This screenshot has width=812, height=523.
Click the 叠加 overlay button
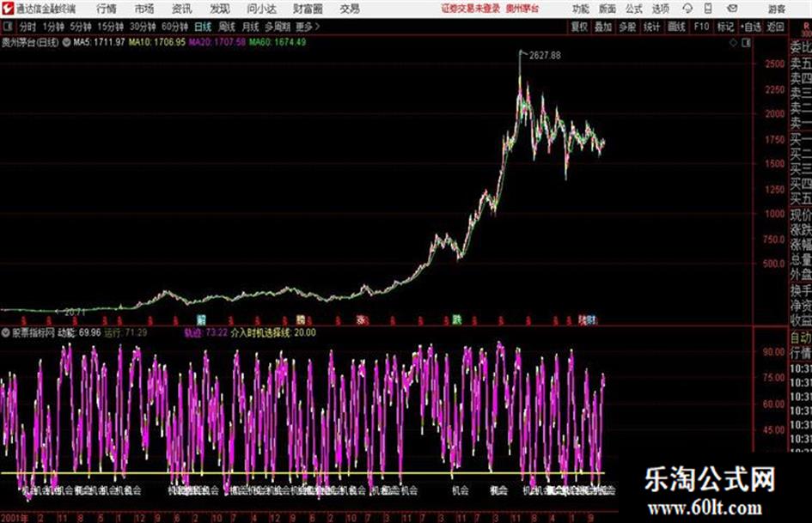coord(603,27)
